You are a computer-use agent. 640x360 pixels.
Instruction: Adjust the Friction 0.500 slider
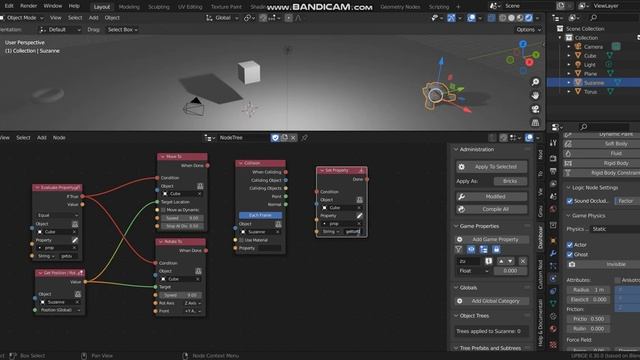tap(588, 319)
